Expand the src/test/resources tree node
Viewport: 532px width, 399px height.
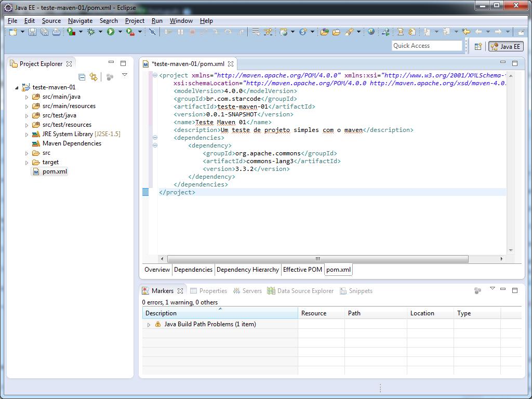27,125
